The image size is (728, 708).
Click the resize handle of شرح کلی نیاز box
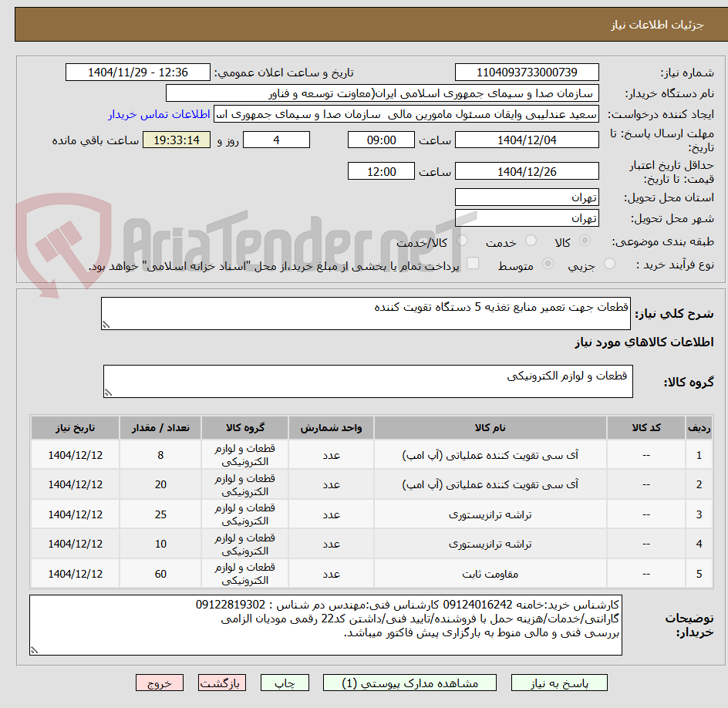click(106, 325)
